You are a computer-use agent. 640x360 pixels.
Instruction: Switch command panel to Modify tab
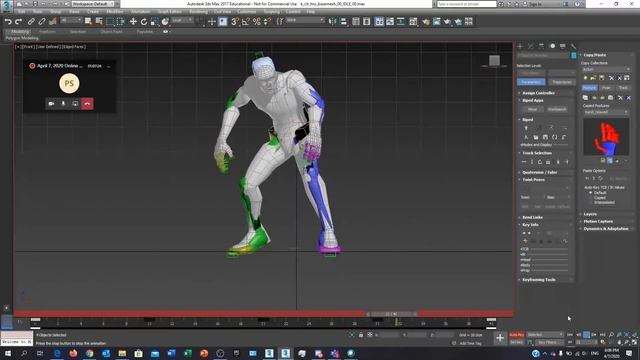pos(531,46)
